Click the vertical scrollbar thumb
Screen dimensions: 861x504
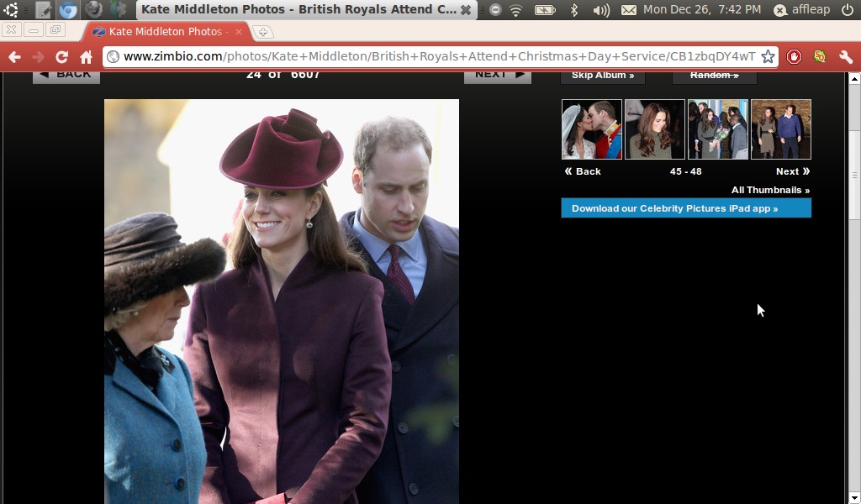(854, 175)
